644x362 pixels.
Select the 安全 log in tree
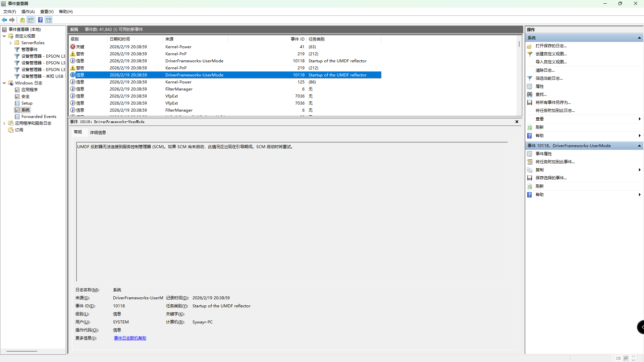coord(25,97)
